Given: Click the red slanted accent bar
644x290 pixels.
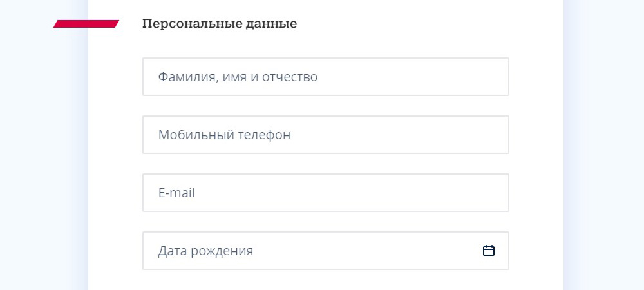Looking at the screenshot, I should tap(86, 24).
